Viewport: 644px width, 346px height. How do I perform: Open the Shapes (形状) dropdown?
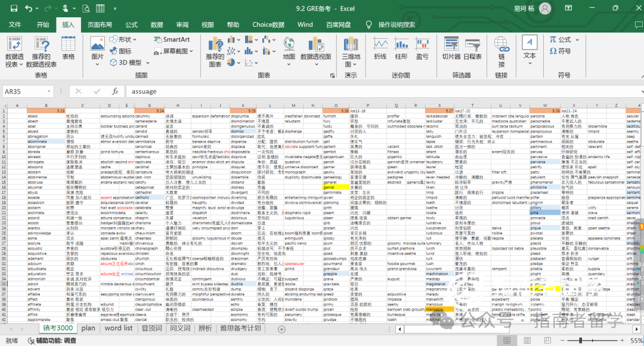(123, 39)
